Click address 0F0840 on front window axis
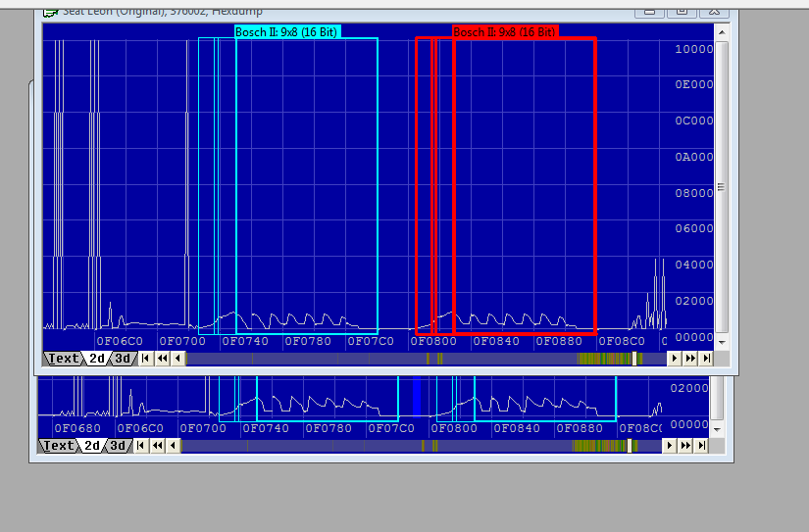 click(x=496, y=341)
